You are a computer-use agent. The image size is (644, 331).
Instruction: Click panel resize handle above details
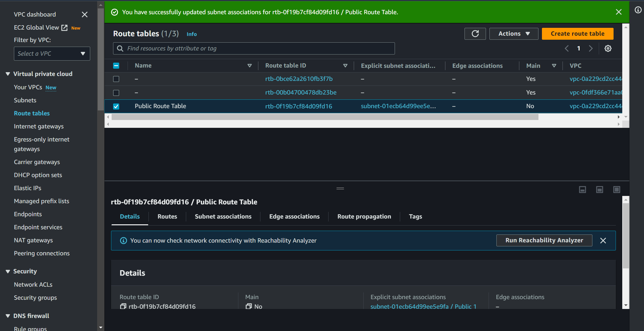340,188
